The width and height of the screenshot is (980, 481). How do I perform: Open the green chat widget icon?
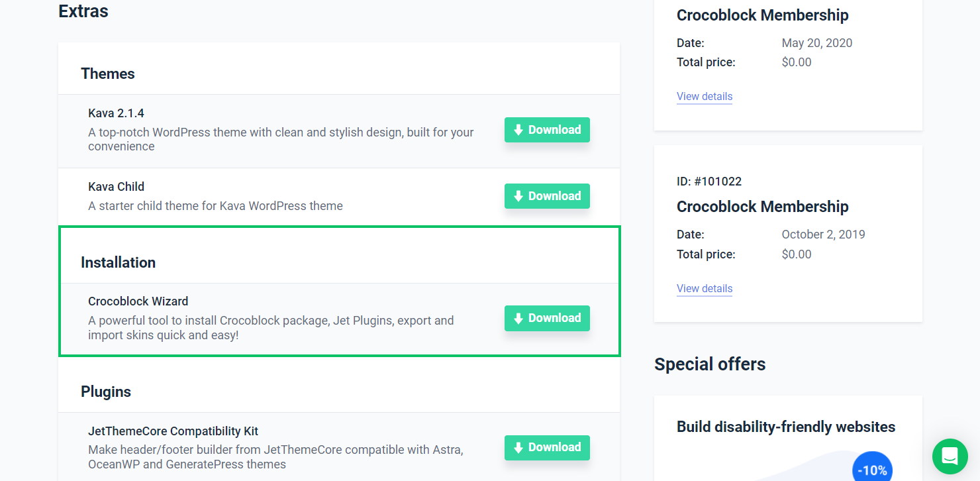coord(950,456)
